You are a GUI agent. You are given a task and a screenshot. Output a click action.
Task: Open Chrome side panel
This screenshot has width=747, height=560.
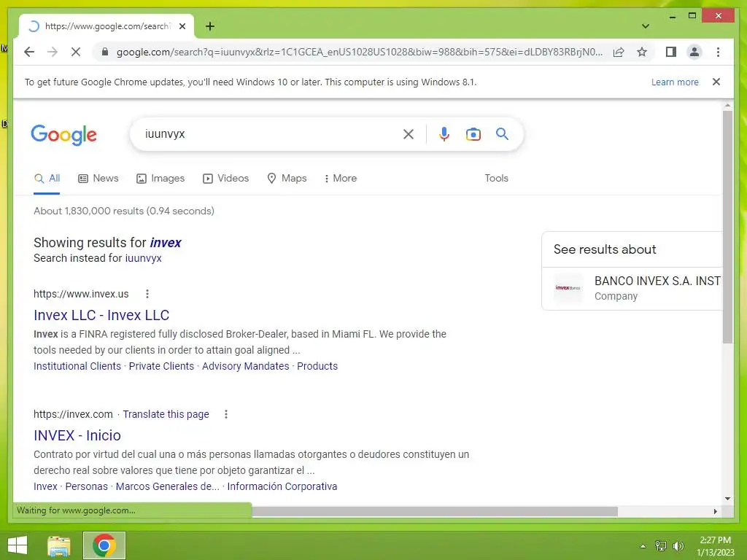pyautogui.click(x=671, y=52)
